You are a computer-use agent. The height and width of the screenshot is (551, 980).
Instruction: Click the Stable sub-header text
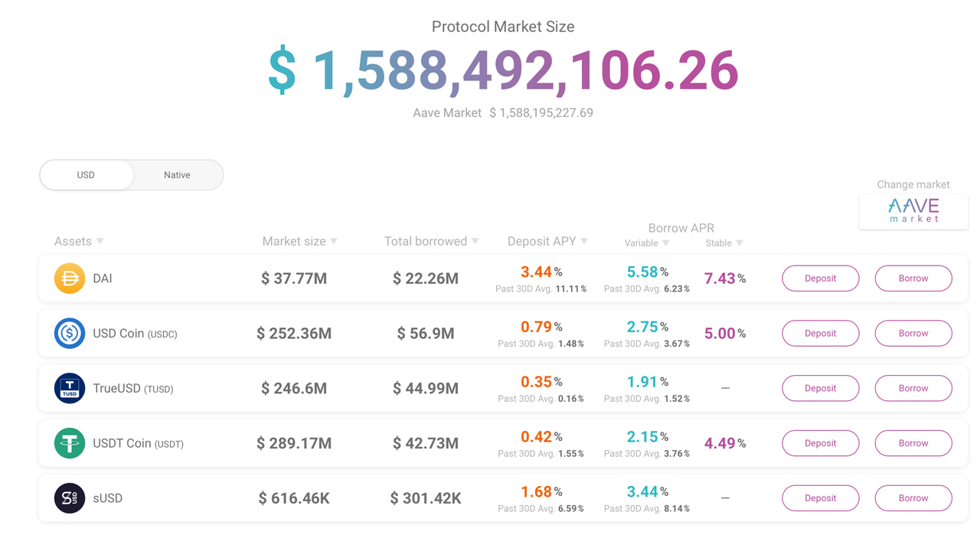719,243
